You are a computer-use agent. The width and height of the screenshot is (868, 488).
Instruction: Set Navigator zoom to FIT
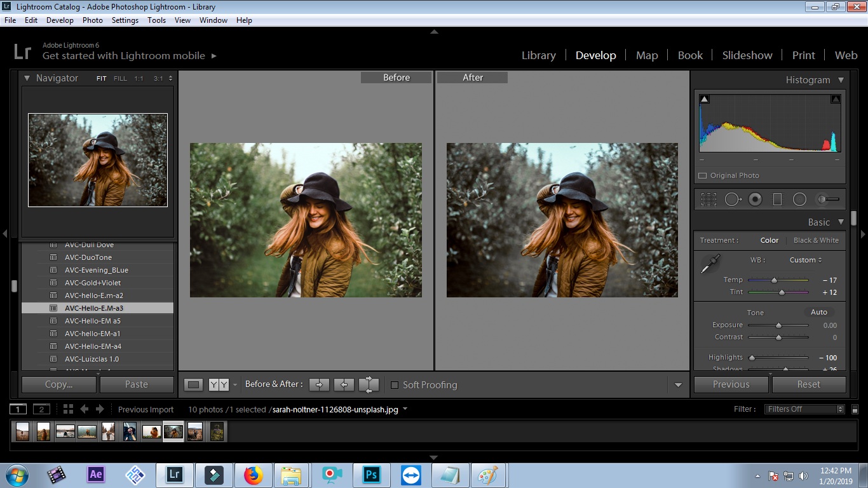click(102, 79)
